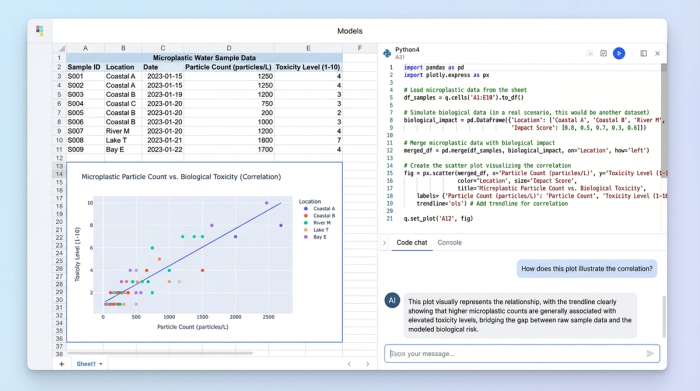
Task: Send the chat message with arrow icon
Action: tap(650, 354)
